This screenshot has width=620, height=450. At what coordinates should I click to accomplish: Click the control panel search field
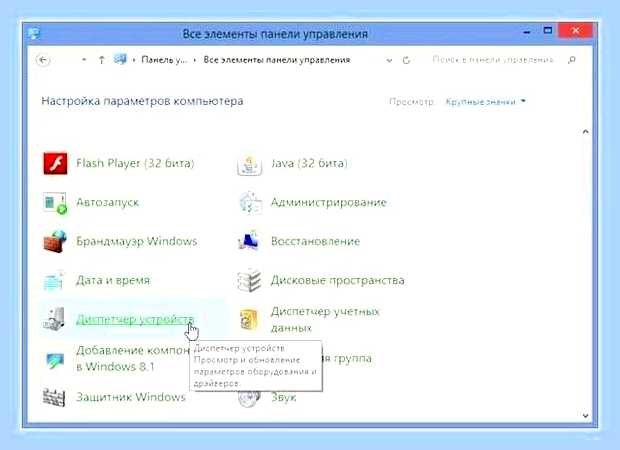coord(493,60)
